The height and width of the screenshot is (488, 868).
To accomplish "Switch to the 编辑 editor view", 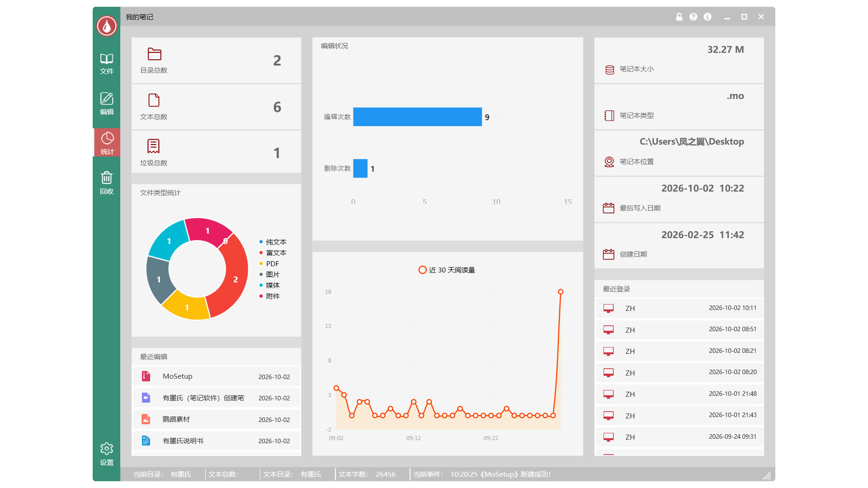I will tap(107, 104).
